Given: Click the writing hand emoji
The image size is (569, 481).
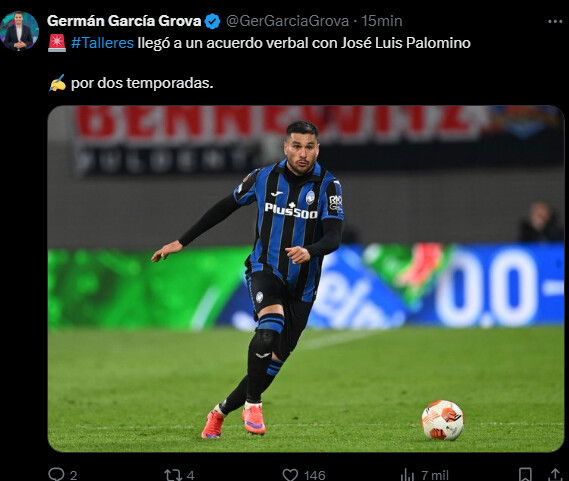Looking at the screenshot, I should coord(57,83).
